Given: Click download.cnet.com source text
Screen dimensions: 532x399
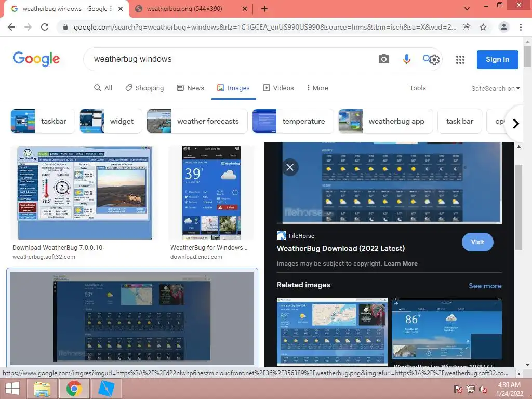Looking at the screenshot, I should click(196, 257).
